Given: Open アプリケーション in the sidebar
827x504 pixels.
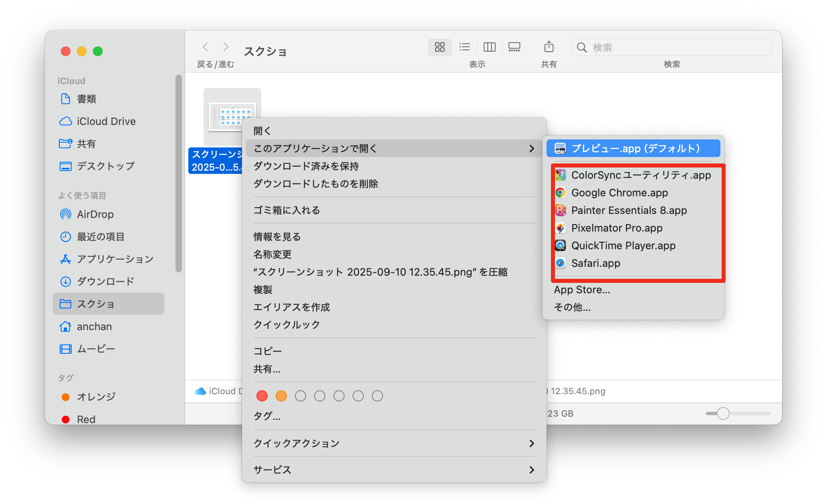Looking at the screenshot, I should (x=108, y=259).
